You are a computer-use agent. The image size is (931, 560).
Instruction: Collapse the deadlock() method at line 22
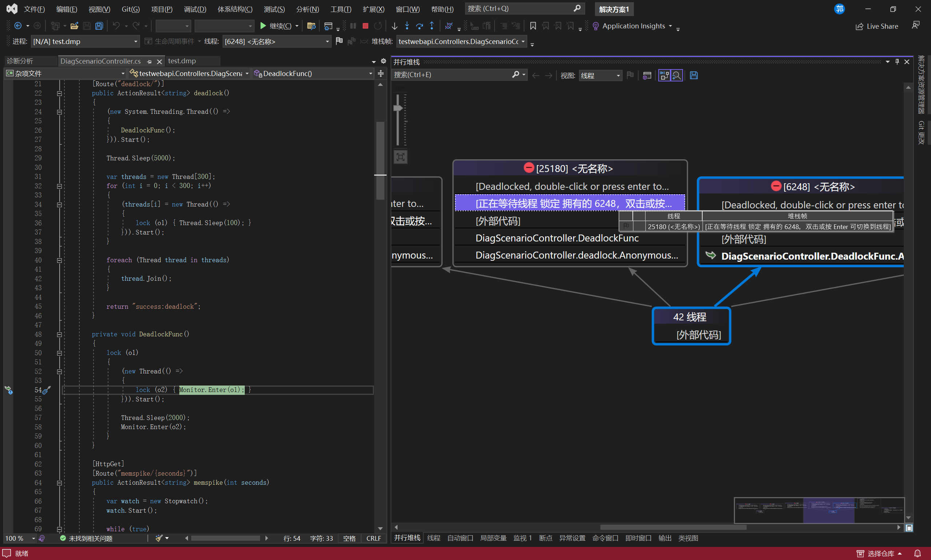pyautogui.click(x=59, y=93)
